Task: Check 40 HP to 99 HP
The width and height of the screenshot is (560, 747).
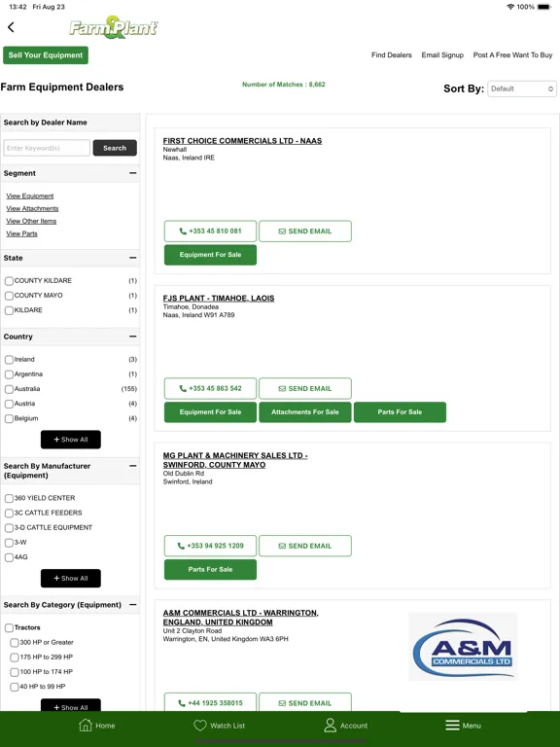Action: pyautogui.click(x=15, y=687)
